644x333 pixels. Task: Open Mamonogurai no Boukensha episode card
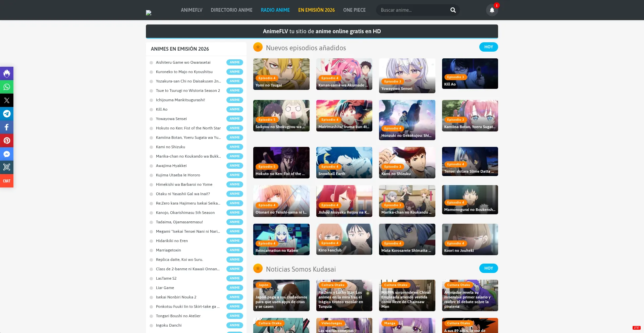tap(470, 200)
